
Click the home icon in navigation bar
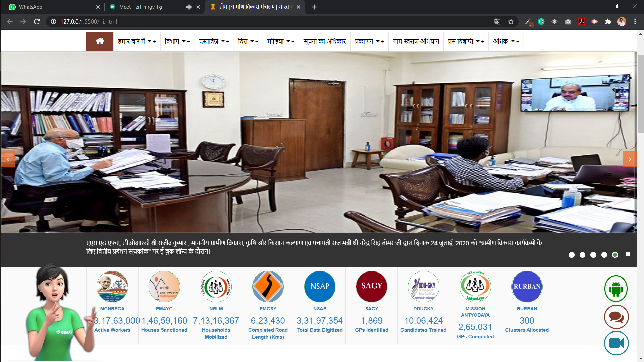pos(100,41)
